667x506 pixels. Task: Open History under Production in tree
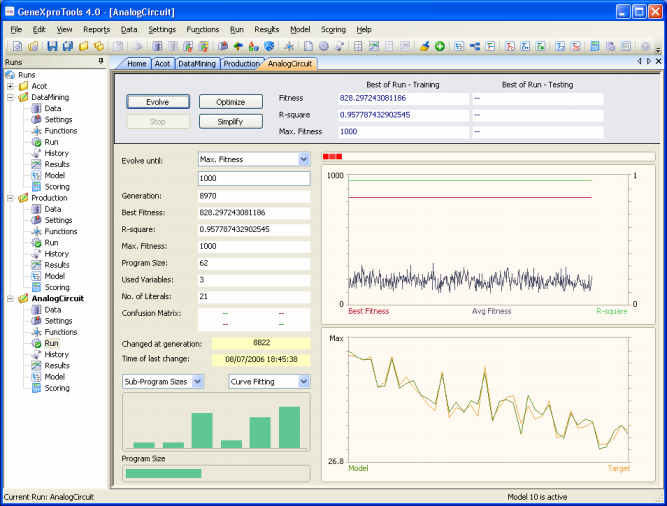57,254
